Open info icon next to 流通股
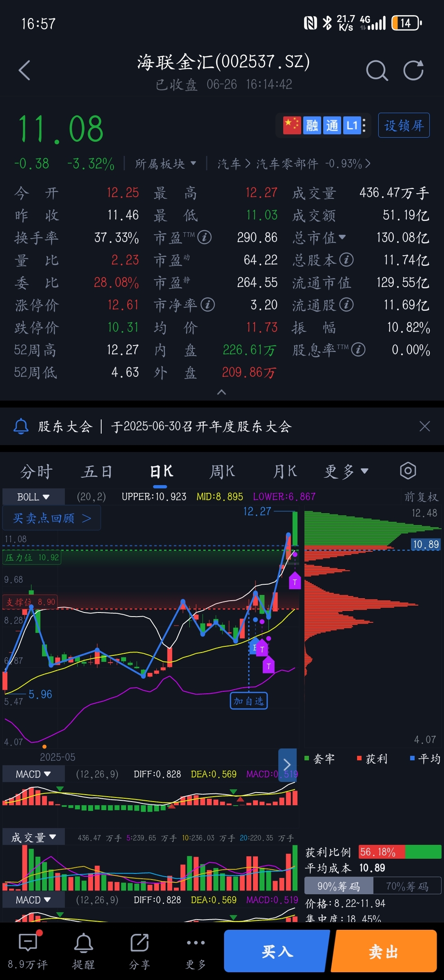This screenshot has width=444, height=980. (x=346, y=305)
